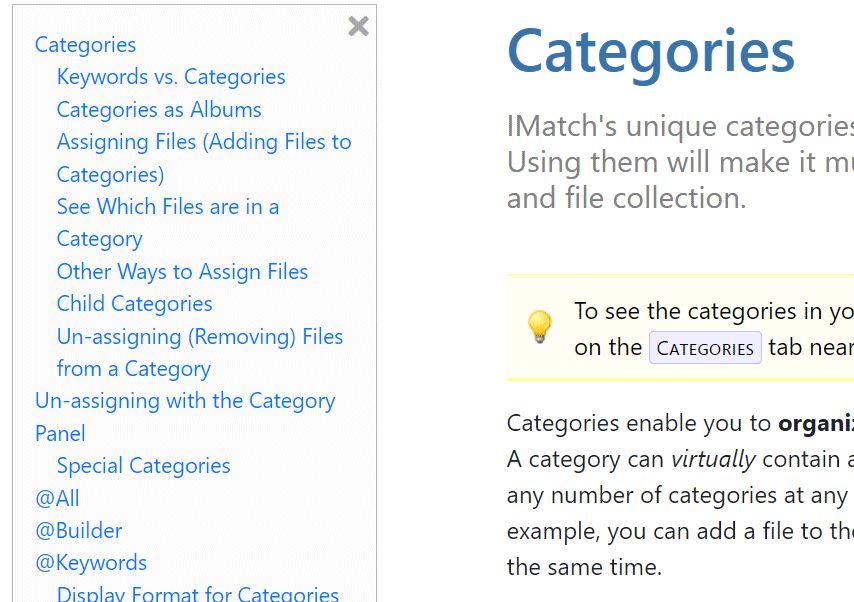Viewport: 854px width, 602px height.
Task: Open the Categories contents link
Action: click(x=86, y=45)
